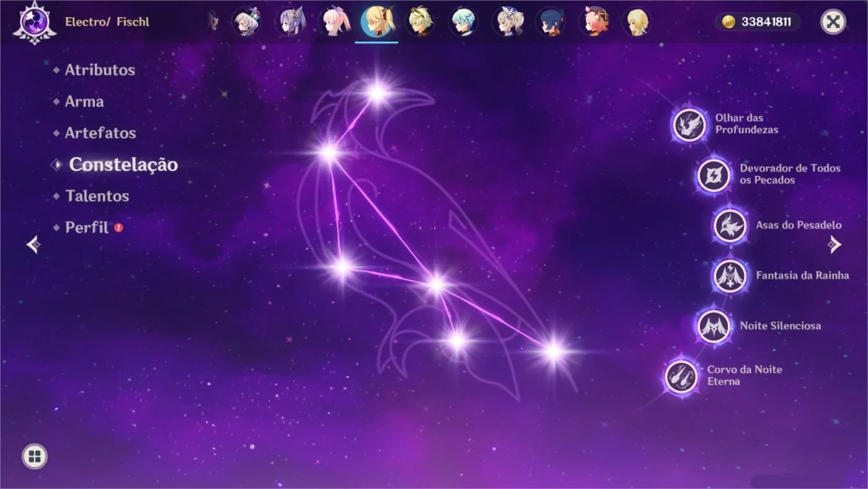Open the Perfil menu
Viewport: 868px width, 489px height.
click(87, 227)
